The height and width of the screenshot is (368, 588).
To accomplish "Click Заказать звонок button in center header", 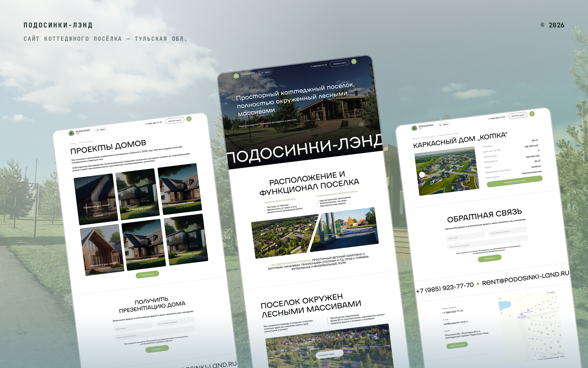I will [x=340, y=63].
